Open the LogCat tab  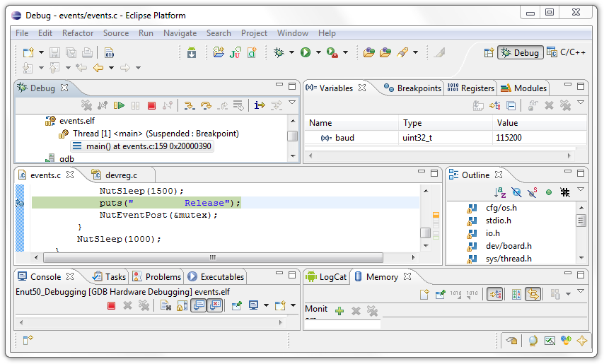pos(326,277)
